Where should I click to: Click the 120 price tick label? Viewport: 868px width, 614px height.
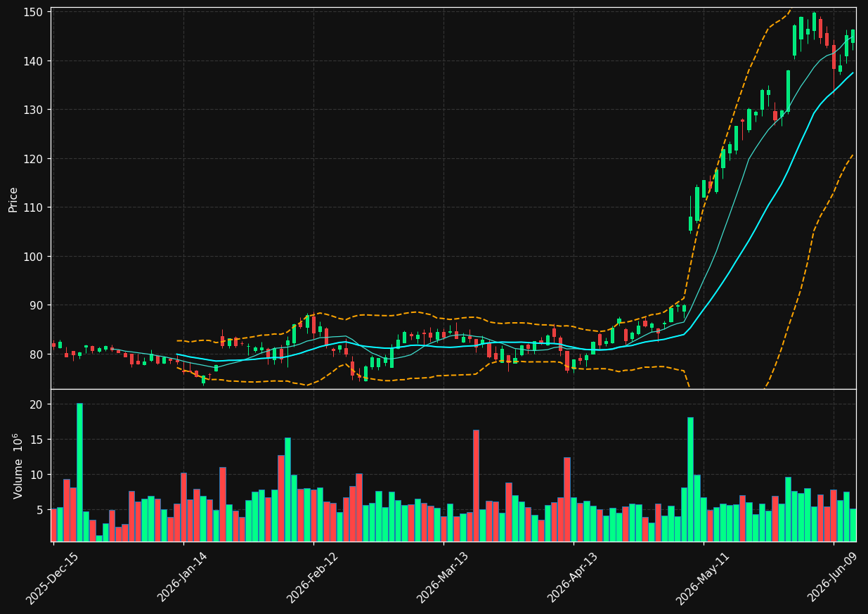pyautogui.click(x=34, y=159)
